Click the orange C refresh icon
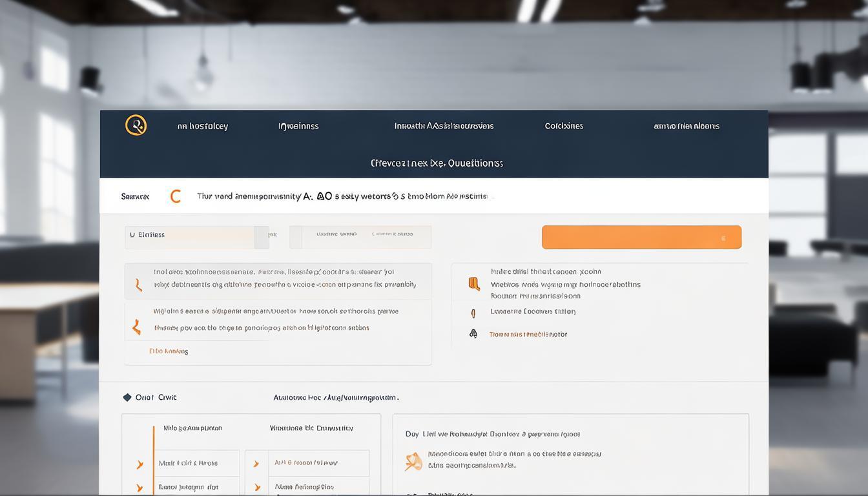The height and width of the screenshot is (496, 868). click(175, 196)
